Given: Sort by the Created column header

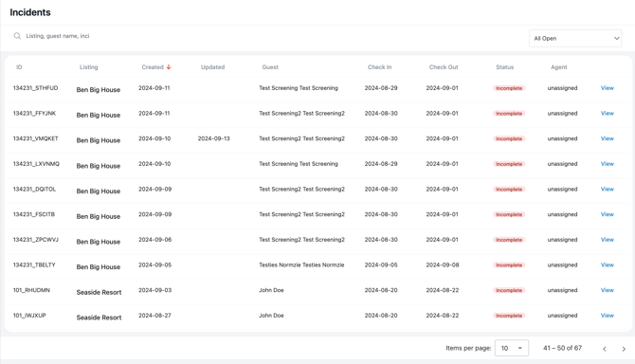Looking at the screenshot, I should click(153, 67).
